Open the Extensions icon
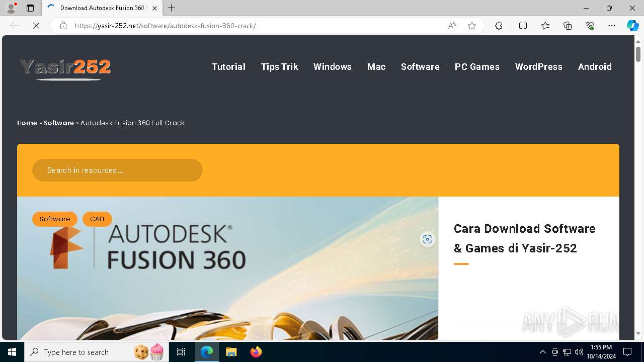 tap(499, 26)
